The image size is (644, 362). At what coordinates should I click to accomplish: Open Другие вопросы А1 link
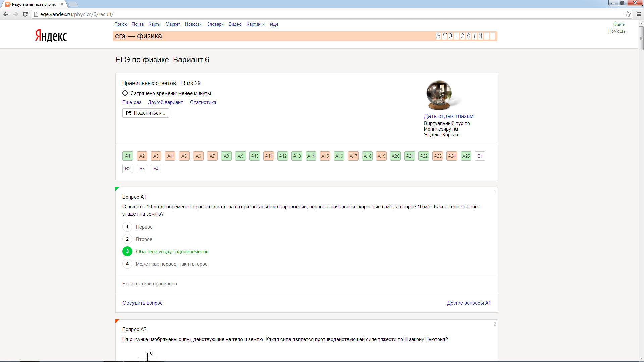point(469,303)
